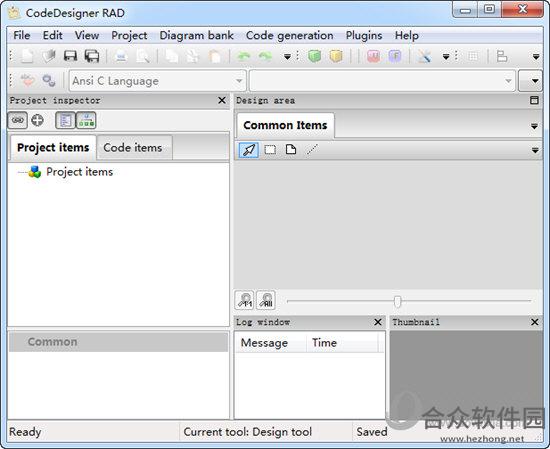Image resolution: width=550 pixels, height=449 pixels.
Task: Select the Project items tree node
Action: (79, 172)
